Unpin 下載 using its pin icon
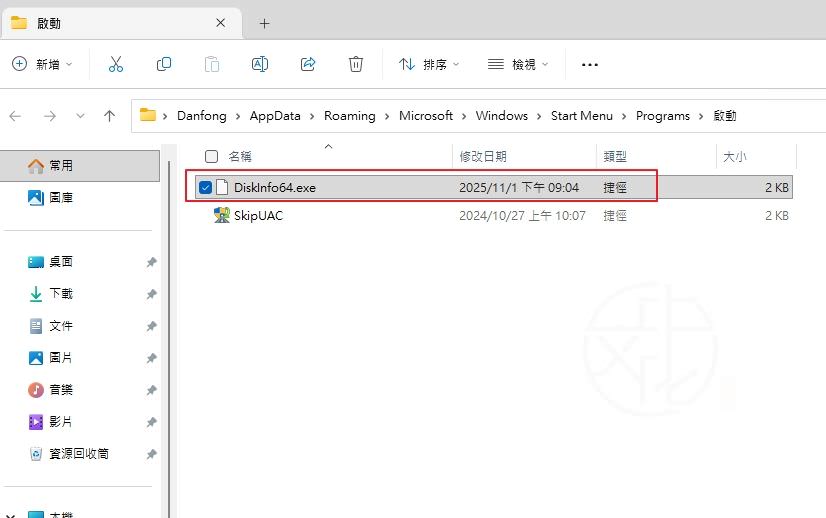826x518 pixels. 152,294
